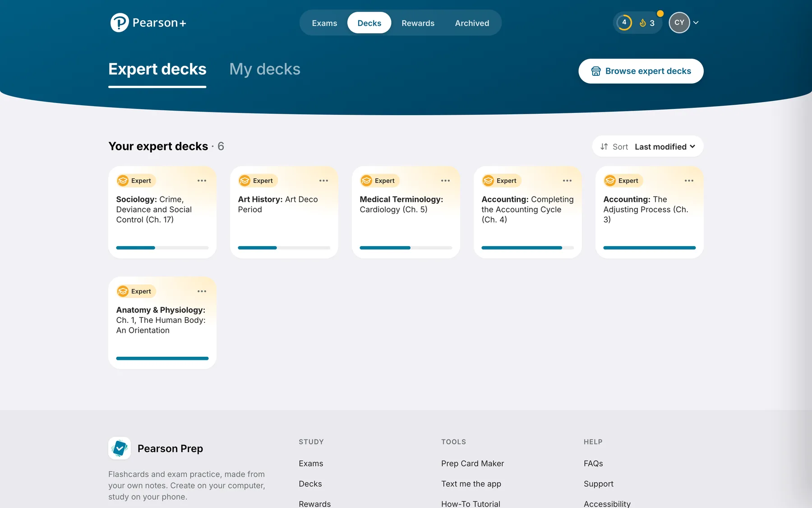812x508 pixels.
Task: Click progress bar on Medical Terminology deck
Action: click(406, 247)
